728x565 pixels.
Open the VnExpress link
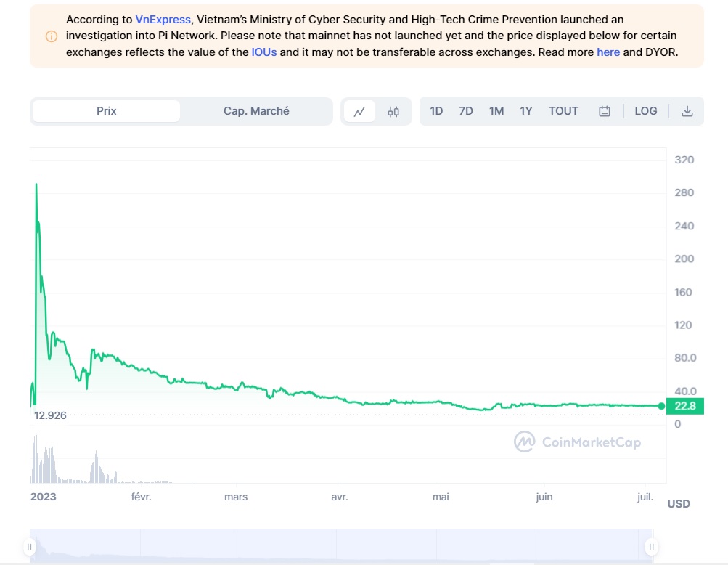point(163,20)
